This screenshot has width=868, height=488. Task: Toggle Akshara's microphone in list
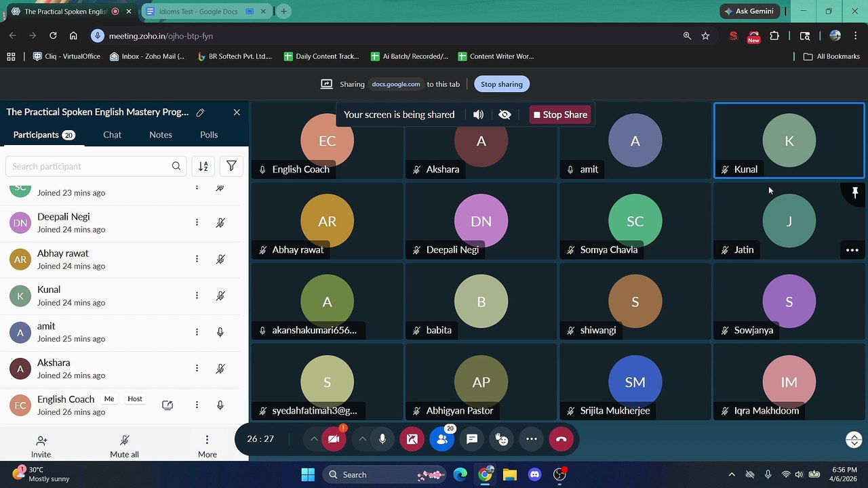pyautogui.click(x=220, y=368)
